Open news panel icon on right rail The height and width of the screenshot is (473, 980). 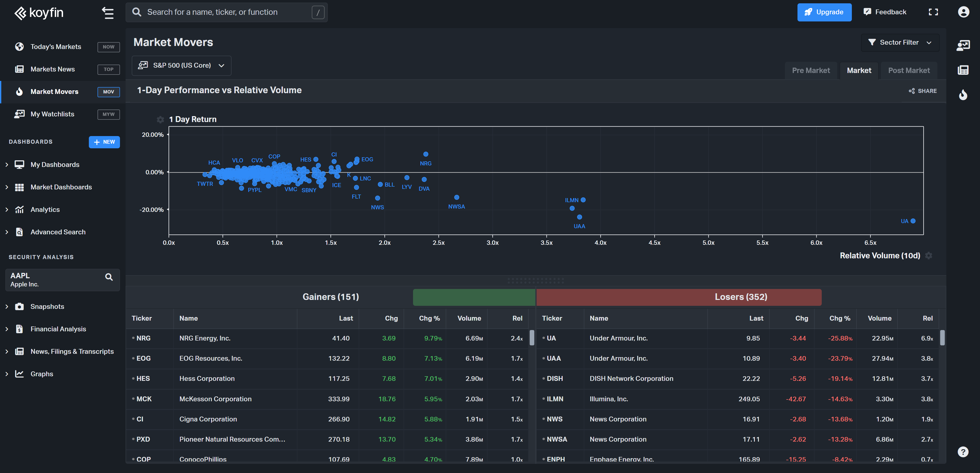coord(963,70)
